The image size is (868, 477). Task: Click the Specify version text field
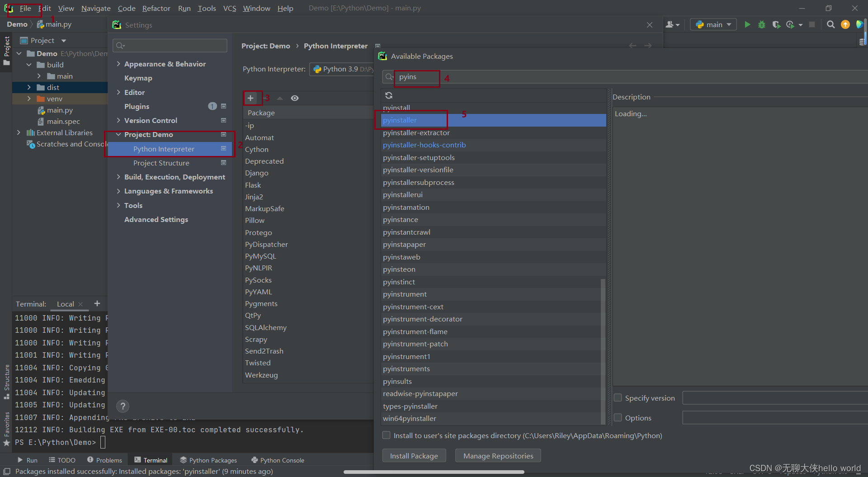pyautogui.click(x=775, y=398)
